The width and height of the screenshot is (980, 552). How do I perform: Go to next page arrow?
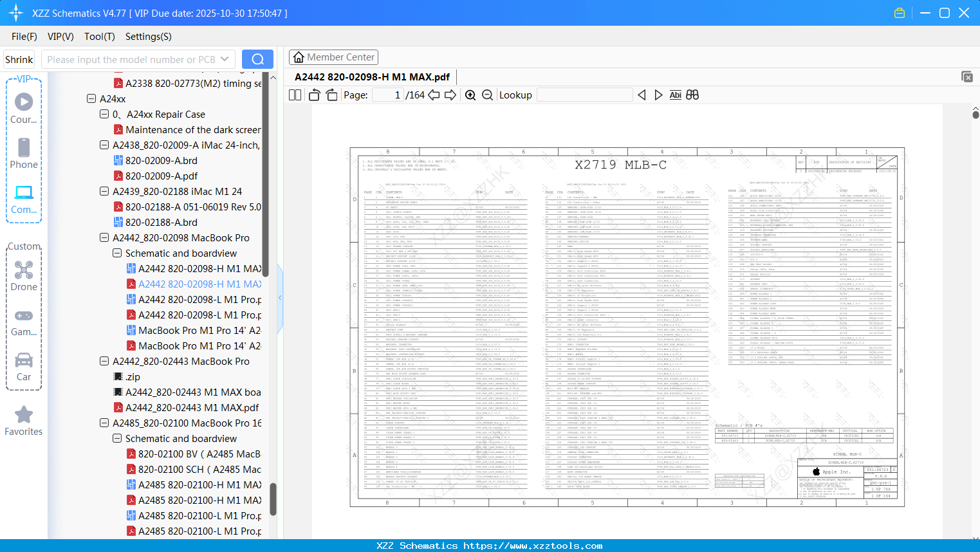click(x=450, y=95)
